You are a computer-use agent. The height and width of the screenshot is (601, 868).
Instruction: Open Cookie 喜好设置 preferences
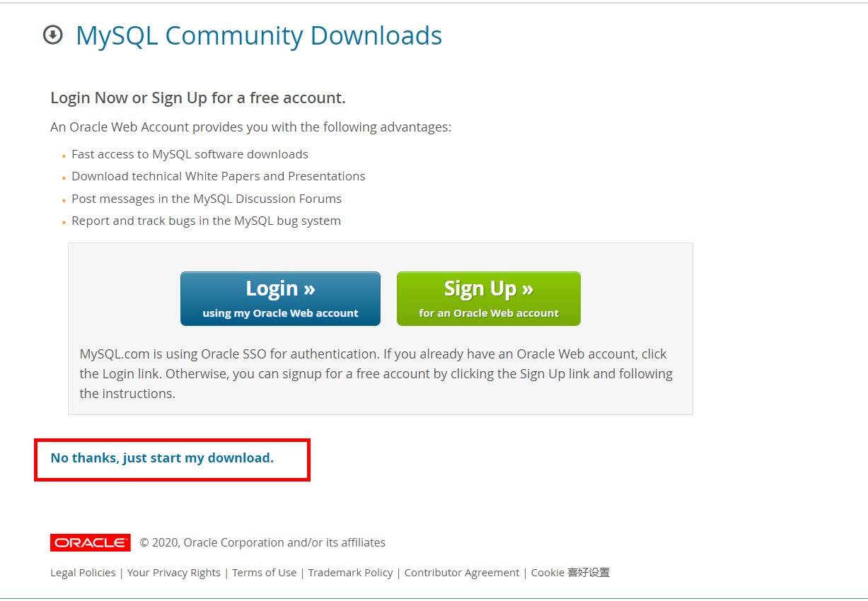pos(570,573)
